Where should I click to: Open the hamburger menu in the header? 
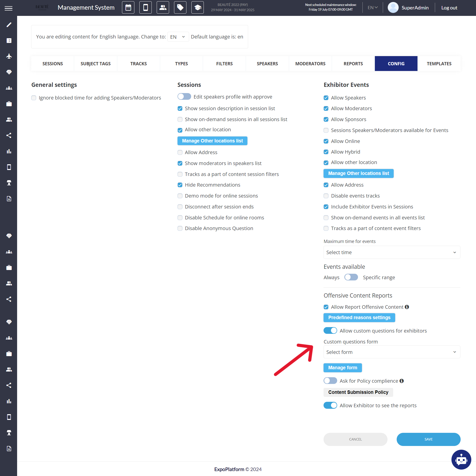8,8
